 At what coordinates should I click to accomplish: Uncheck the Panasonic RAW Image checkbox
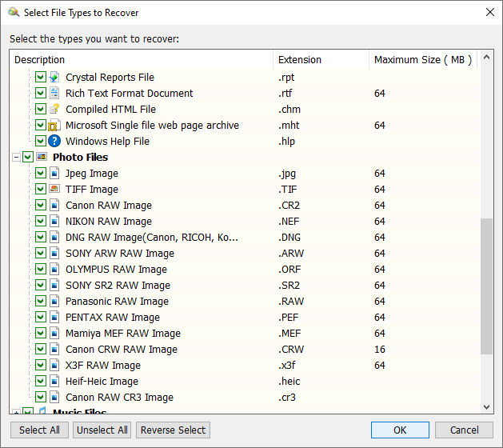click(x=41, y=302)
